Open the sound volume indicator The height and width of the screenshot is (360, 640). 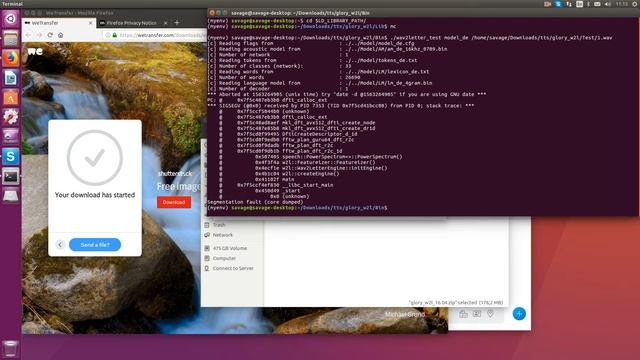click(x=608, y=4)
